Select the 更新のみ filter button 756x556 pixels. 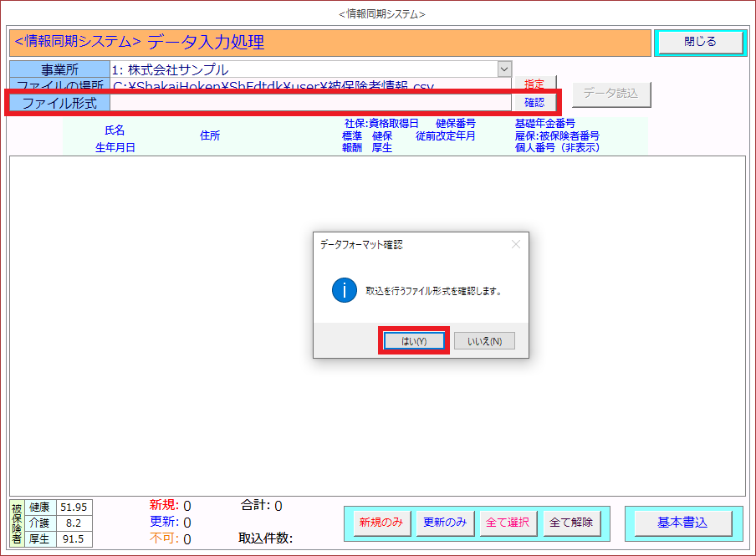pyautogui.click(x=444, y=523)
